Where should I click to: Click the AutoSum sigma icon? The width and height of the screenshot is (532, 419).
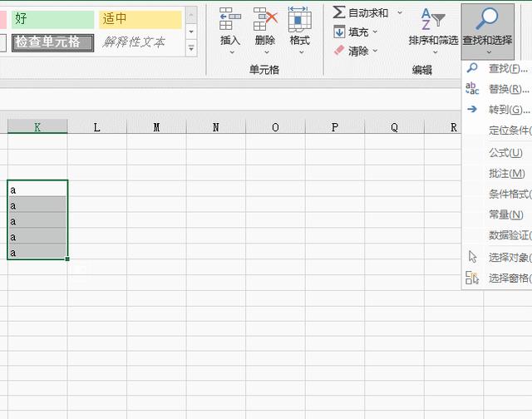pyautogui.click(x=339, y=12)
